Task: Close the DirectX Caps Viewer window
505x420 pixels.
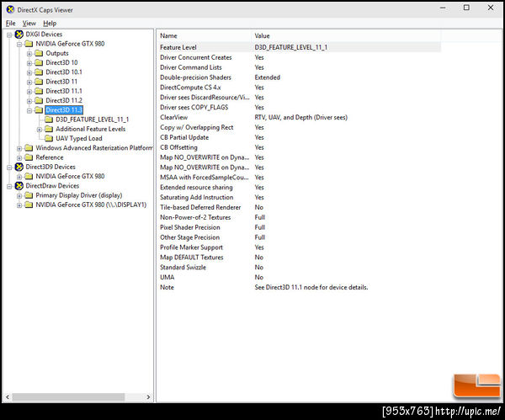Action: point(491,8)
